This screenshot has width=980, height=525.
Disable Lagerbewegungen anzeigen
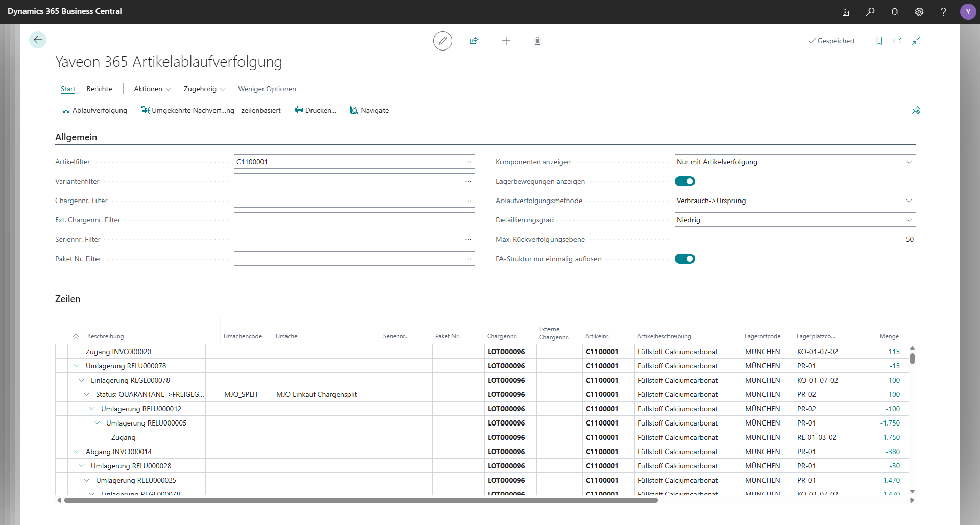click(x=684, y=181)
